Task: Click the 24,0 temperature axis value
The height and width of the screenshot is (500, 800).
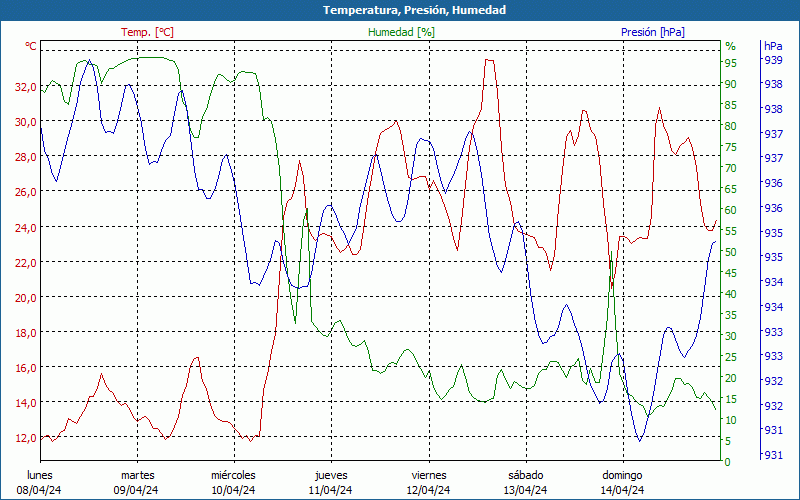Action: [26, 227]
